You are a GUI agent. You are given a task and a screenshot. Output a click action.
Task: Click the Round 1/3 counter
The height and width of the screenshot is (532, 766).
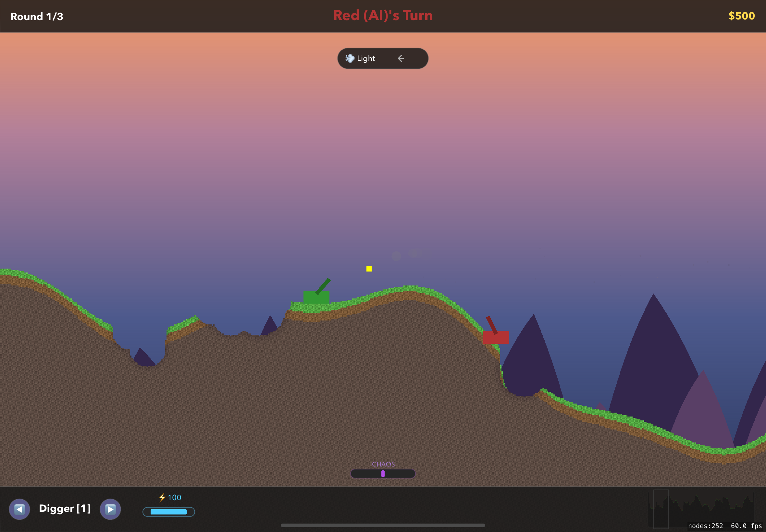[x=37, y=16]
